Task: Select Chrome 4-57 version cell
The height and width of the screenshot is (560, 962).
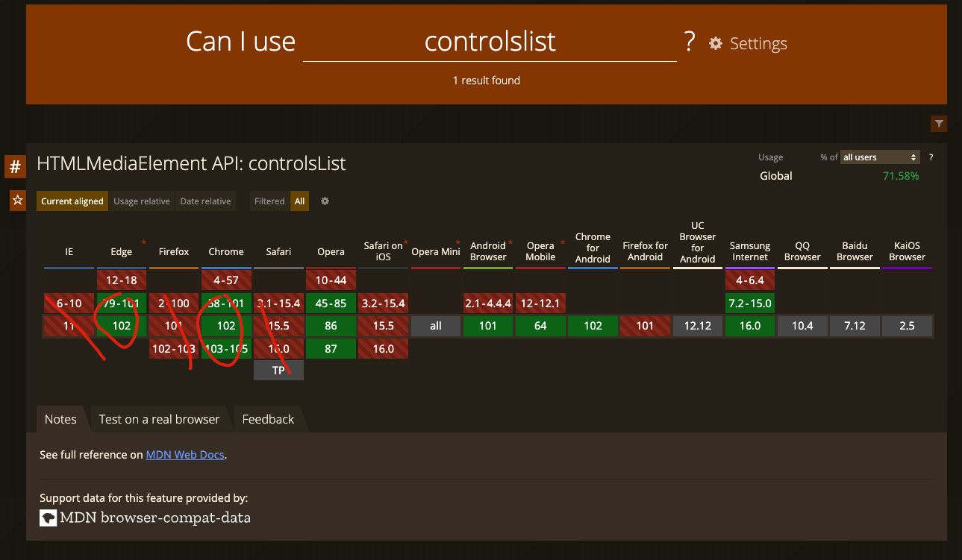Action: (x=226, y=280)
